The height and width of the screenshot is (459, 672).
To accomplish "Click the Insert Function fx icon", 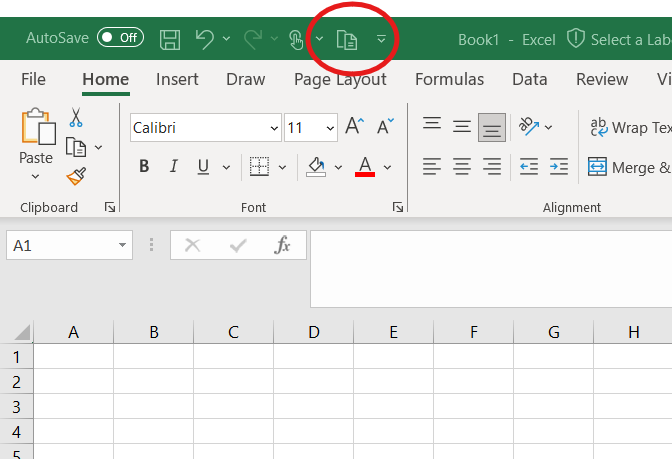I will 283,245.
